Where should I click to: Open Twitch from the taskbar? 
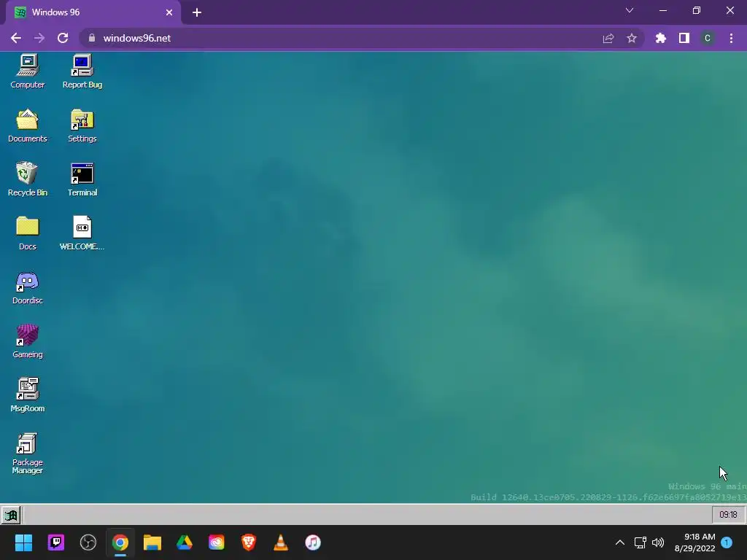(x=55, y=542)
